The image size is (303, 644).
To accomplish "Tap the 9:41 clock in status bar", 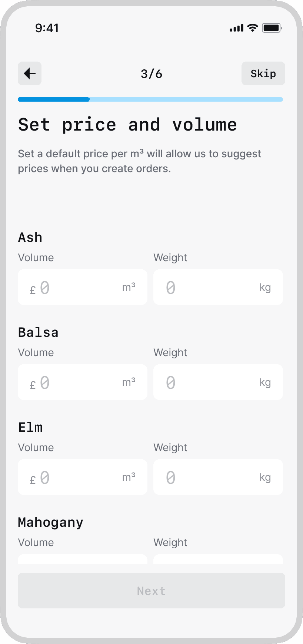I will tap(47, 28).
